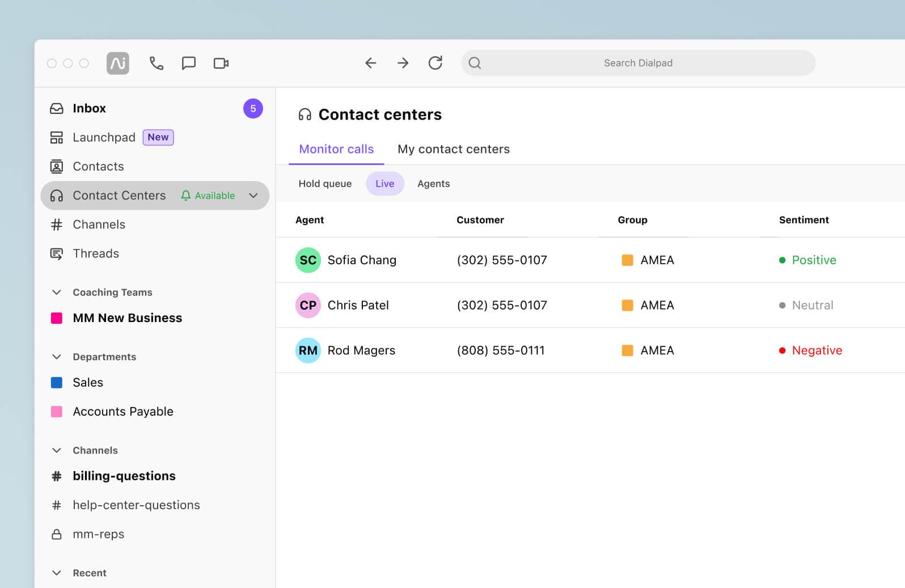Screen dimensions: 905x588
Task: Start a video meeting icon
Action: click(221, 63)
